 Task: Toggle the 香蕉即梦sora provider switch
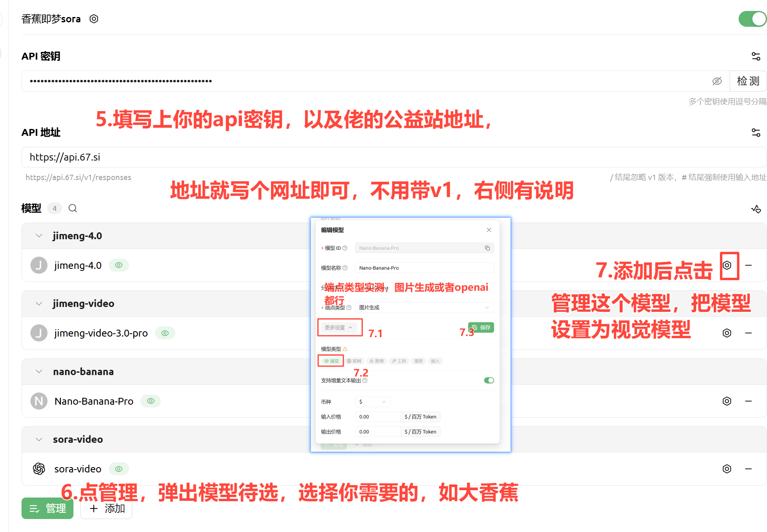pos(752,19)
